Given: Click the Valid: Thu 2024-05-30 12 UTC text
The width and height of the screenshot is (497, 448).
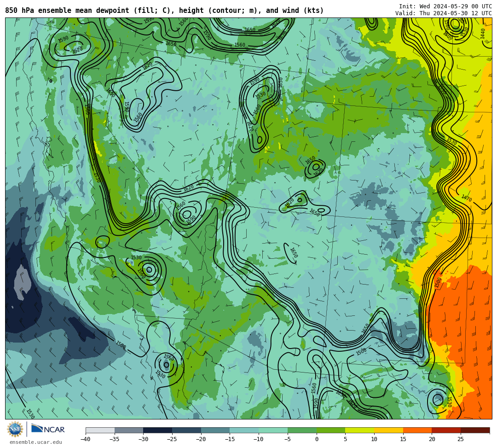Looking at the screenshot, I should point(444,13).
